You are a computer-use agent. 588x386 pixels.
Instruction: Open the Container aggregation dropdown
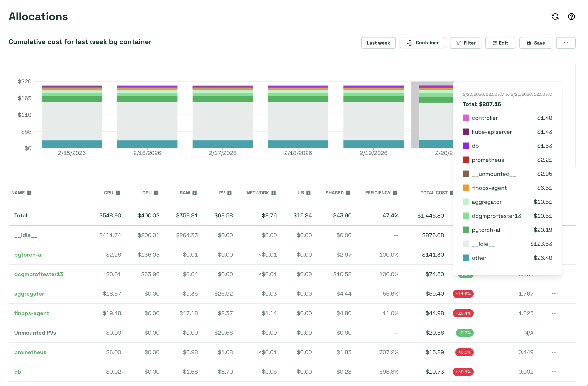coord(422,43)
